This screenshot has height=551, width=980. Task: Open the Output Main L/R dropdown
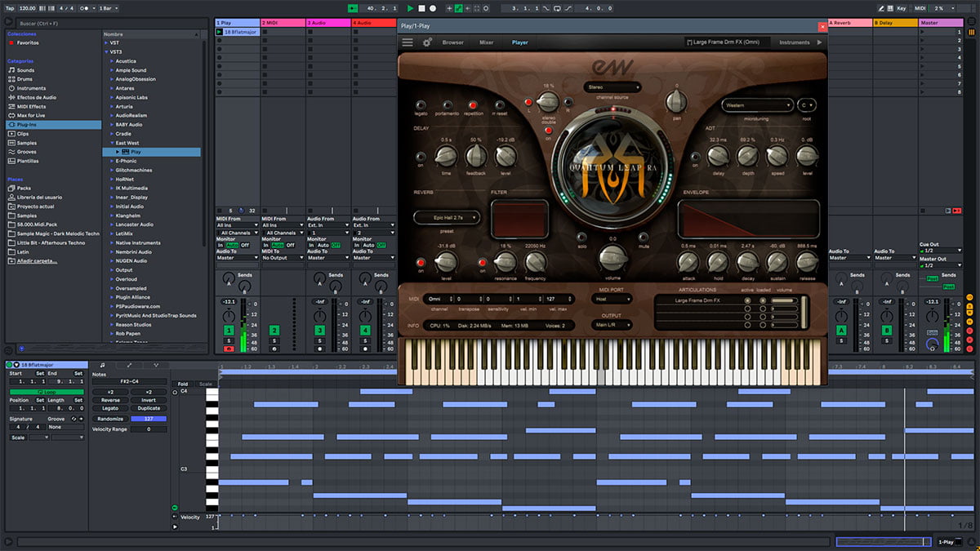point(611,325)
